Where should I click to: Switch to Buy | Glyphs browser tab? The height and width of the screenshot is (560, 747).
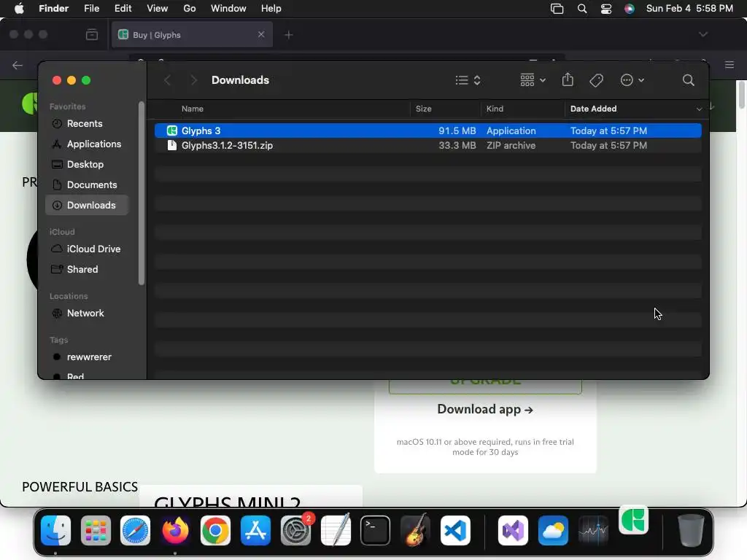coord(192,35)
